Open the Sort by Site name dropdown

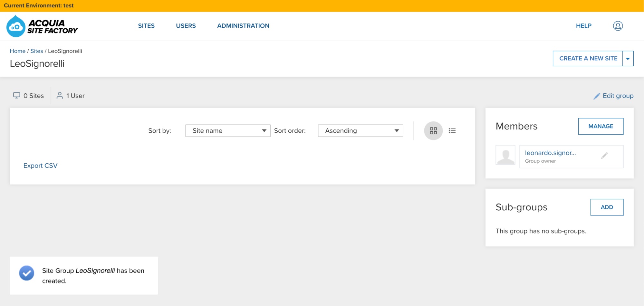tap(228, 131)
